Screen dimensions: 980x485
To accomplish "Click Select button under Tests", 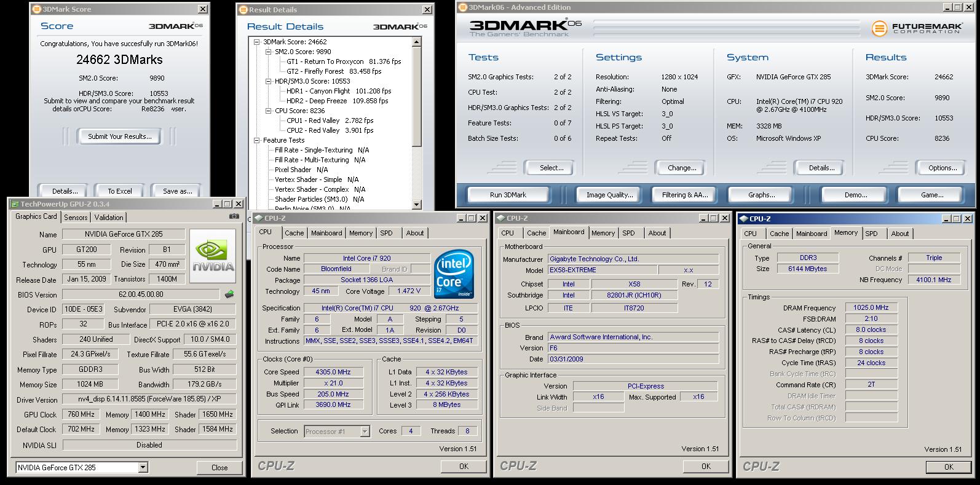I will click(551, 168).
